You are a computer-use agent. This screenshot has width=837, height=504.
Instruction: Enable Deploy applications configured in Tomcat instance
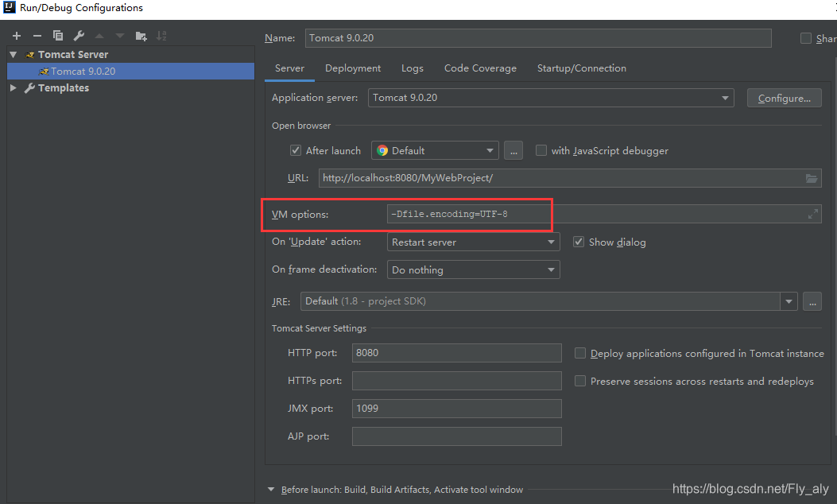coord(580,354)
